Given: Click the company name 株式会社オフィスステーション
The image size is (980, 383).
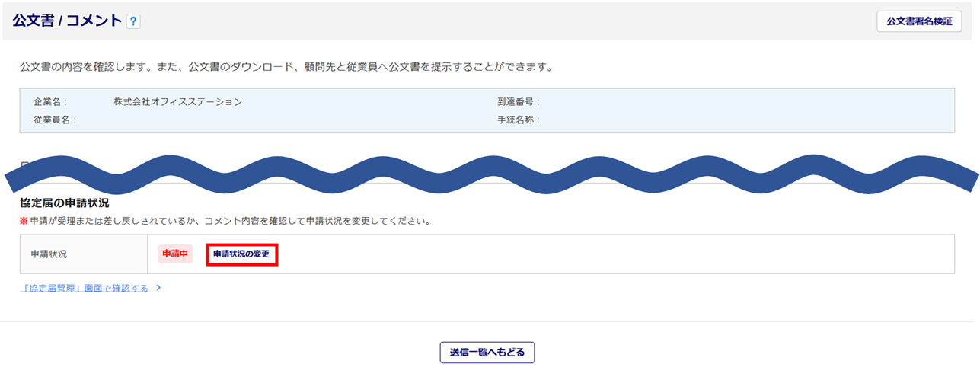Looking at the screenshot, I should click(178, 101).
